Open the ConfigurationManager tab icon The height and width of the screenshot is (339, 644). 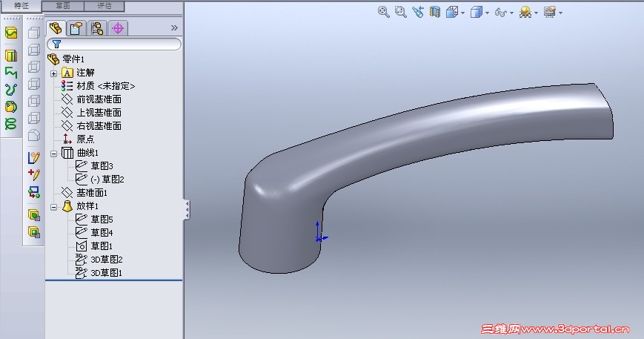pyautogui.click(x=97, y=28)
